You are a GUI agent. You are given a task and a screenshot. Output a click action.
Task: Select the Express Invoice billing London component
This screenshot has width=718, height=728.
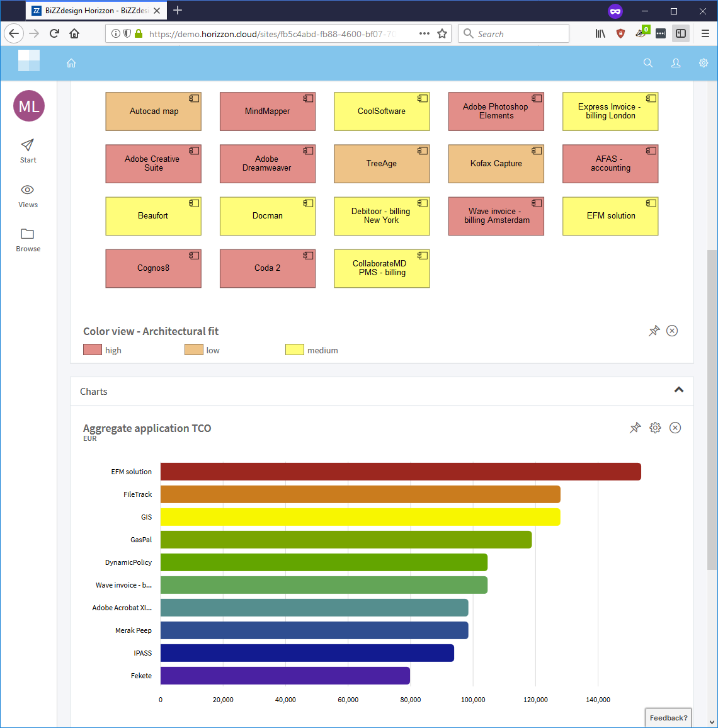pos(610,111)
